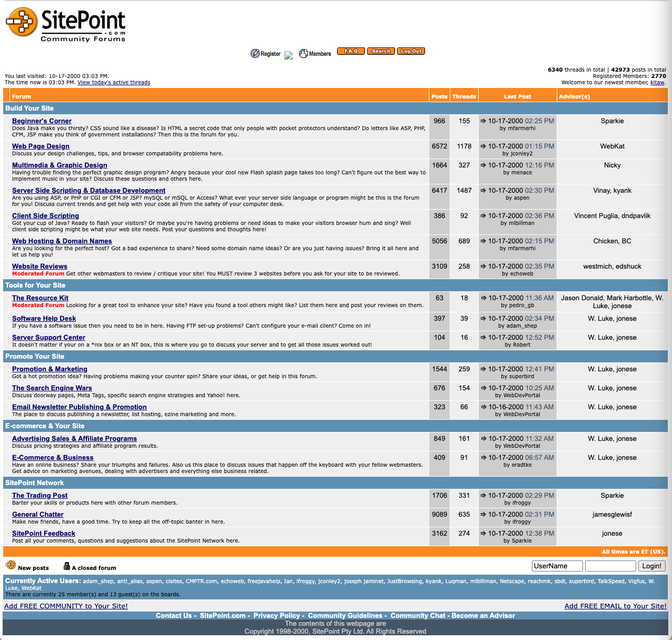Open Add FREE EMAIL to Your Site!
This screenshot has width=672, height=640.
pyautogui.click(x=615, y=606)
